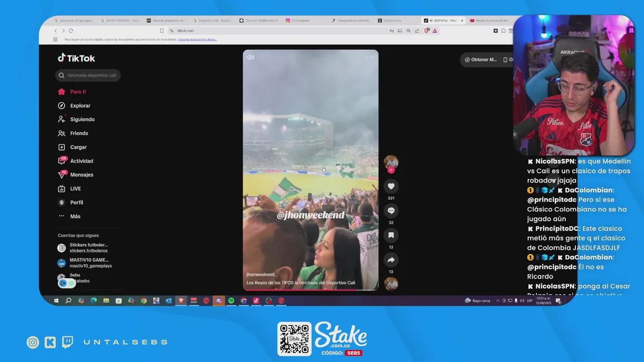Screen dimensions: 644x362
Task: Open Windows taskbar search
Action: pyautogui.click(x=68, y=301)
